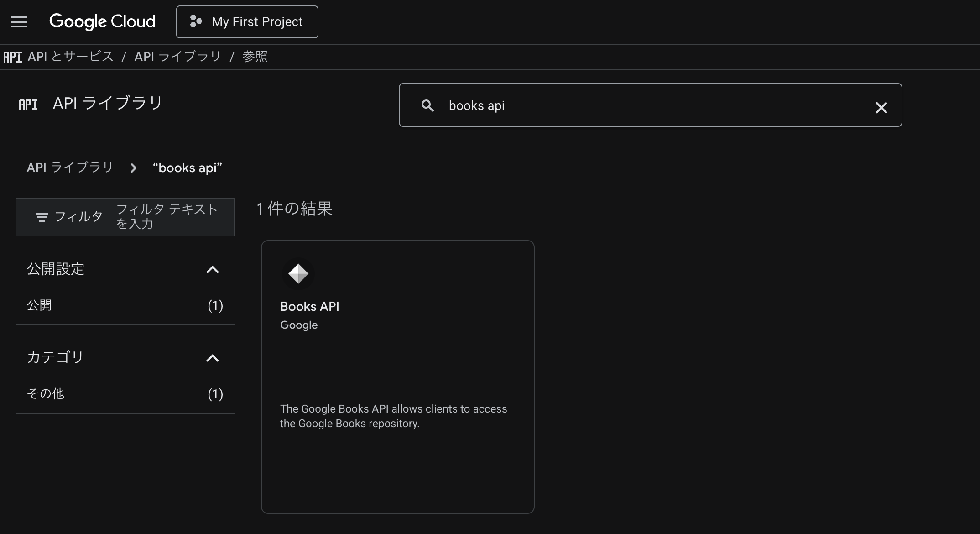This screenshot has height=534, width=980.
Task: Focus the books api search field
Action: coord(650,105)
